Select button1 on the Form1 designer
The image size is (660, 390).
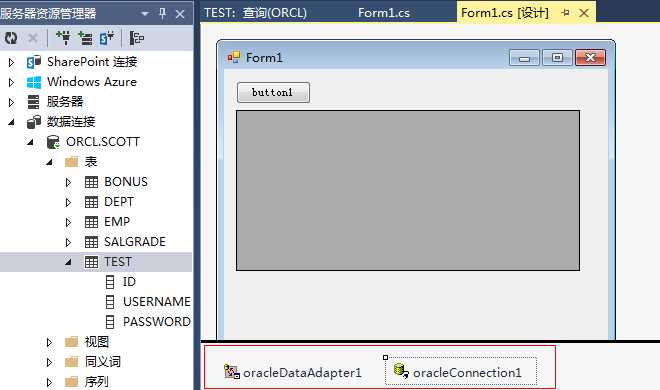(x=274, y=93)
